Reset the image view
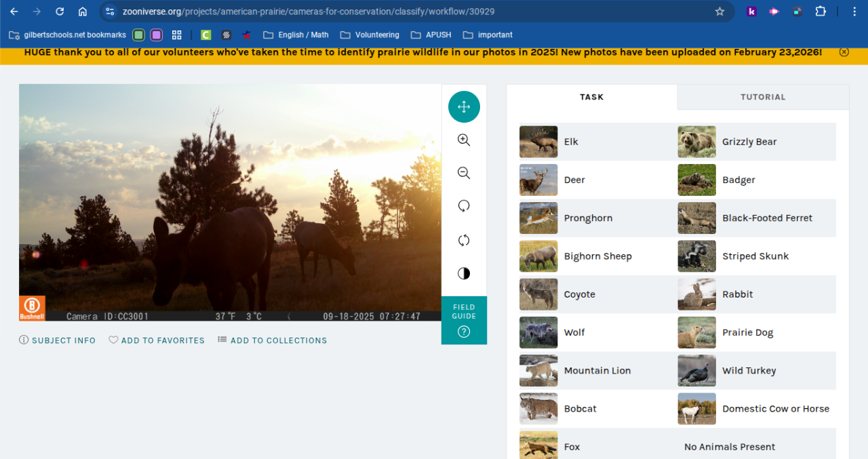The width and height of the screenshot is (868, 459). click(464, 240)
